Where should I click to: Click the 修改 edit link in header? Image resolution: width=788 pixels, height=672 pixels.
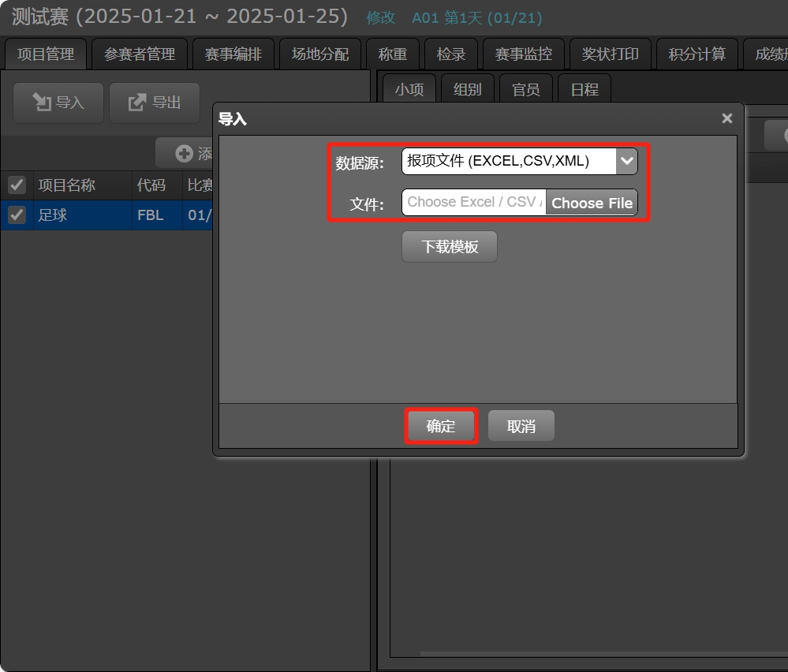381,18
